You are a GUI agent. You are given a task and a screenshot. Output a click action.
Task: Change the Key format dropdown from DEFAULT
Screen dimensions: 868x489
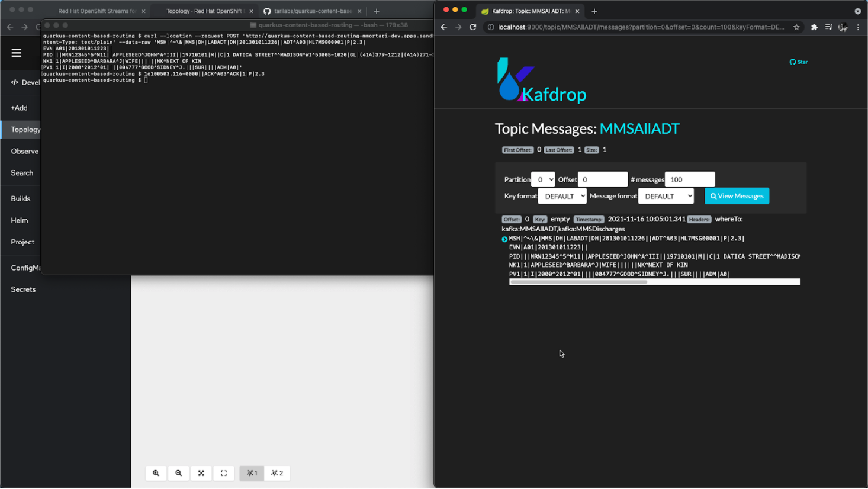pyautogui.click(x=561, y=195)
